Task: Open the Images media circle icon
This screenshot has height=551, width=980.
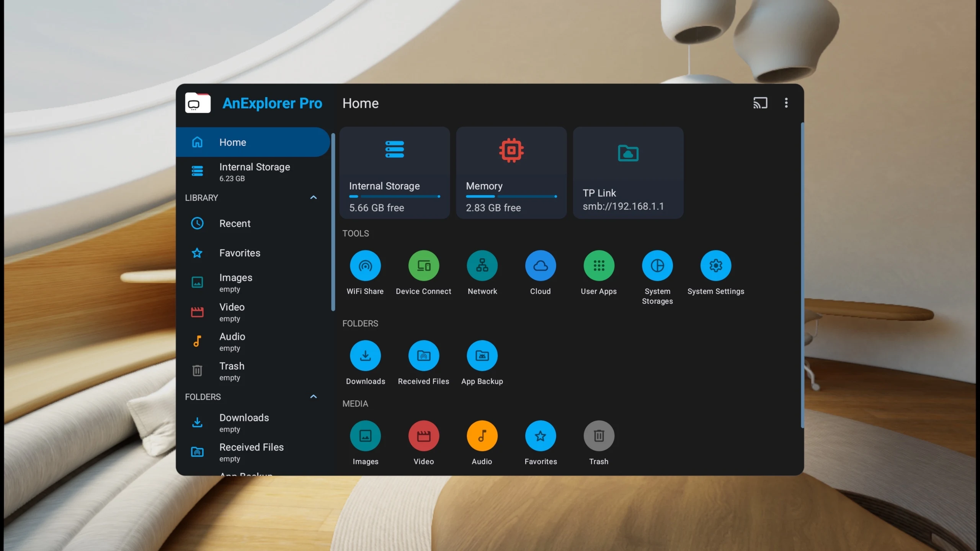Action: (x=365, y=436)
